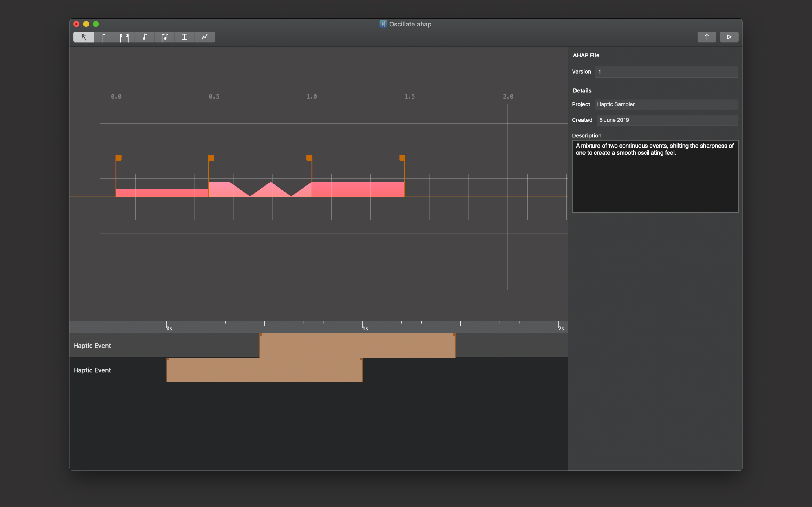The image size is (812, 507).
Task: Click the orange event handle at 0.0
Action: tap(118, 158)
